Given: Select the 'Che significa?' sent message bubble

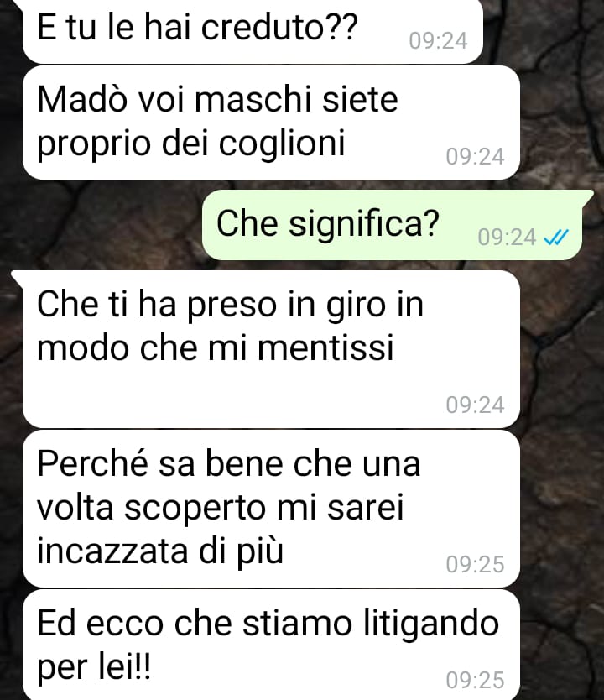Looking at the screenshot, I should click(393, 225).
